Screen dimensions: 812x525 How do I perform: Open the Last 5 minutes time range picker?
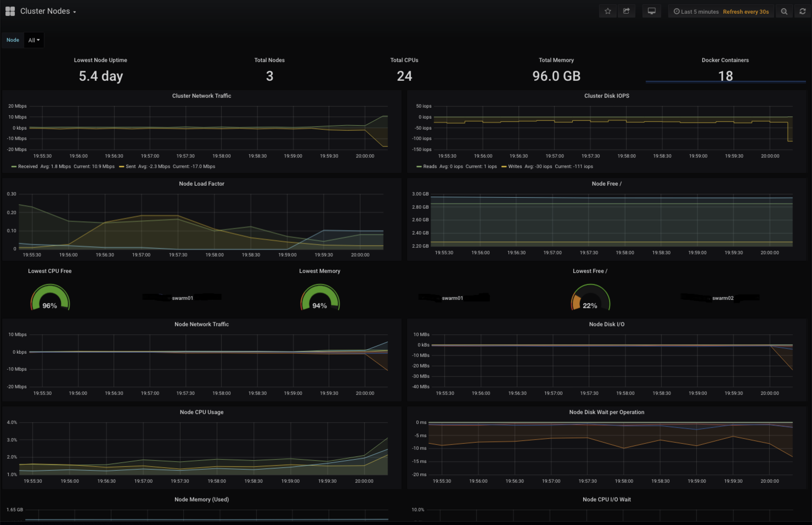click(x=700, y=12)
